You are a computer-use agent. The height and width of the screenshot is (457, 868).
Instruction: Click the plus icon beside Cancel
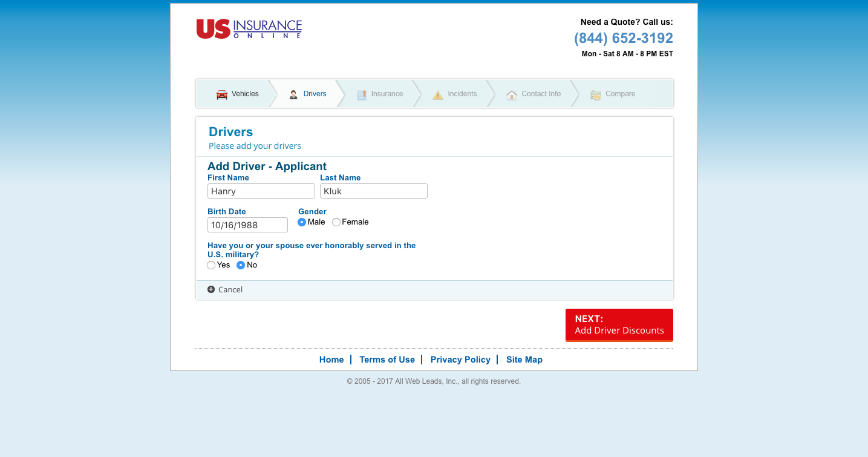click(211, 289)
